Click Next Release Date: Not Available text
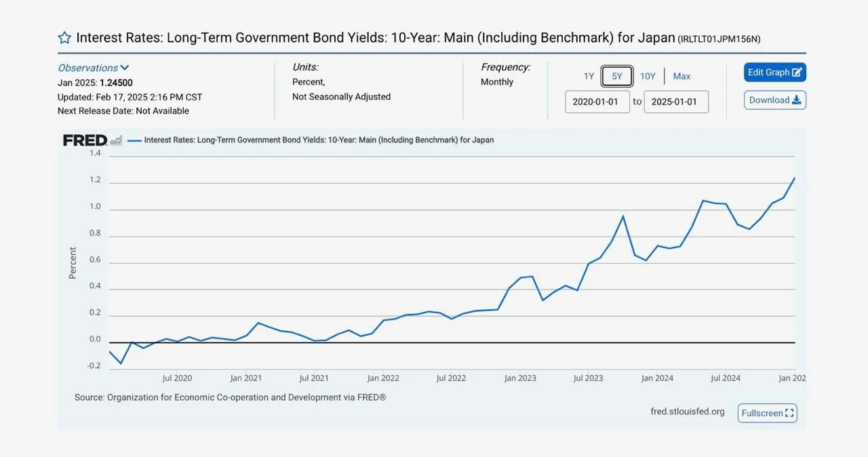This screenshot has height=457, width=868. click(123, 111)
